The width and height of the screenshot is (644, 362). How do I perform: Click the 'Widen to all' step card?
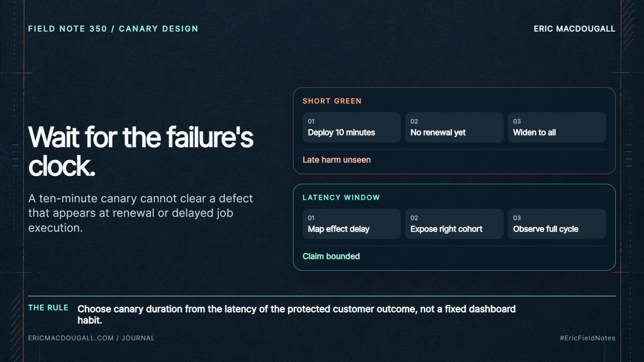[557, 127]
